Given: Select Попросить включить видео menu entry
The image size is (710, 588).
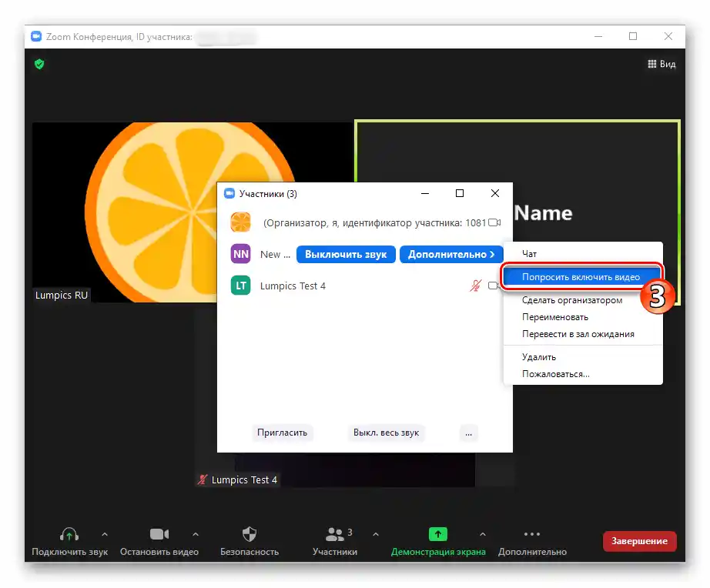Looking at the screenshot, I should click(582, 276).
